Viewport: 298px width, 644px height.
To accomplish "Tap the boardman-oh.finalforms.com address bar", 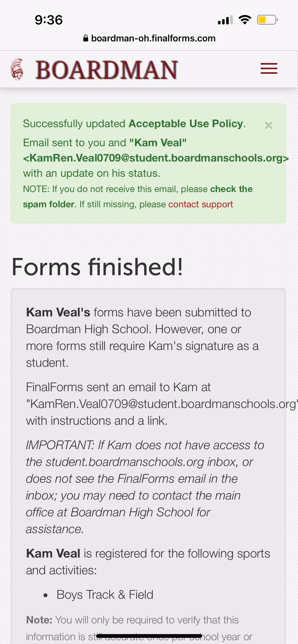I will 153,38.
